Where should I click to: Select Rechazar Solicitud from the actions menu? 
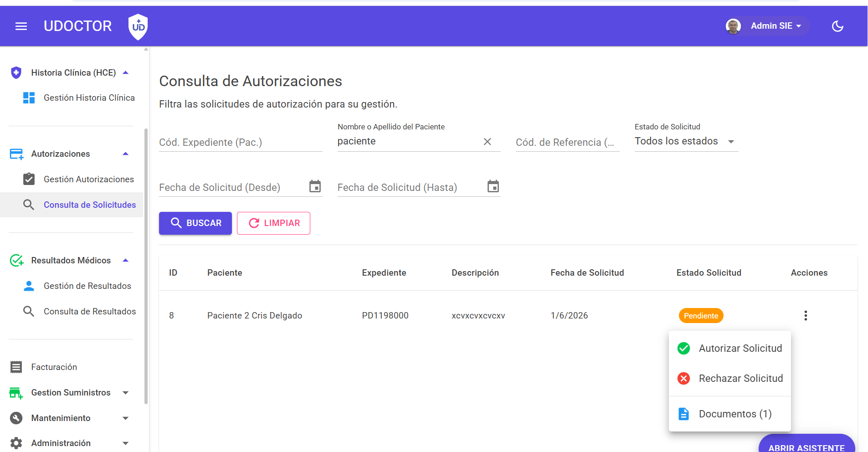pos(730,378)
